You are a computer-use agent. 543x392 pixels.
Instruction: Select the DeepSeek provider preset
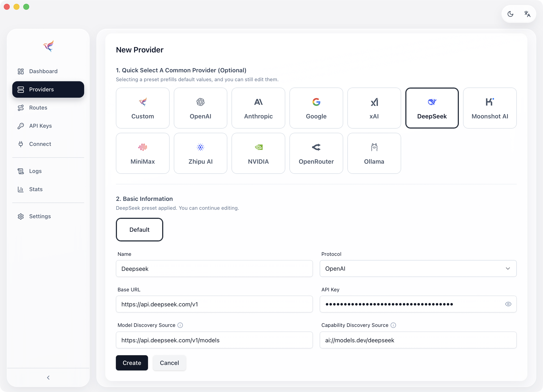pyautogui.click(x=432, y=108)
